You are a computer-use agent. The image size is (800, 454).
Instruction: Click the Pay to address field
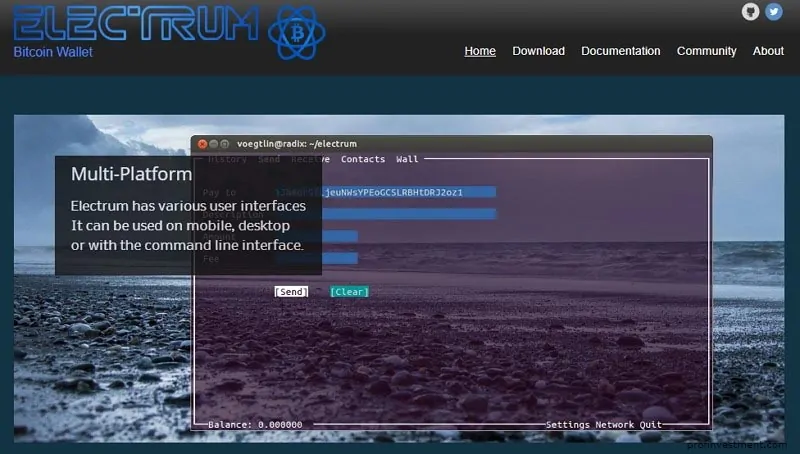(x=385, y=192)
